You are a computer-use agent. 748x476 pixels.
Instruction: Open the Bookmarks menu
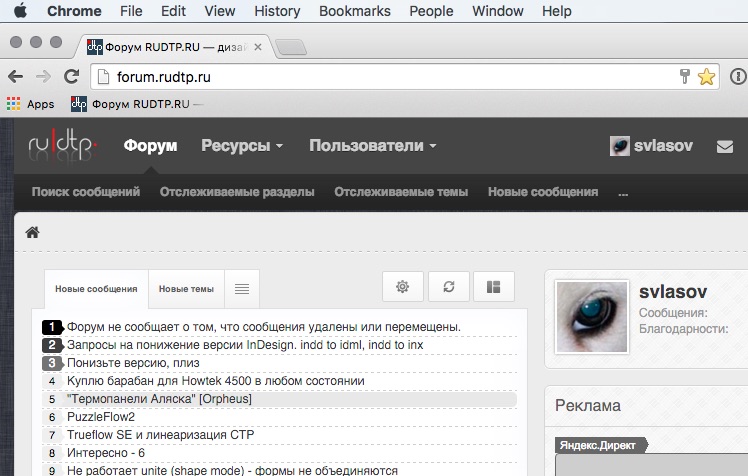click(x=354, y=11)
